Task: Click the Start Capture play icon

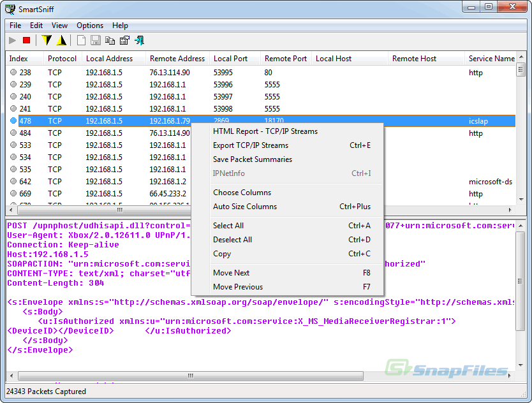Action: click(x=13, y=41)
